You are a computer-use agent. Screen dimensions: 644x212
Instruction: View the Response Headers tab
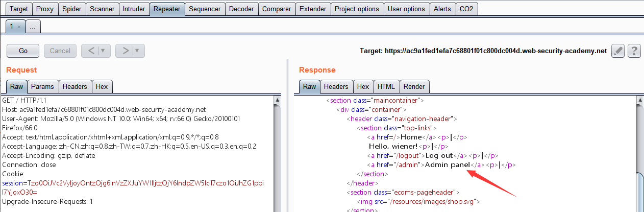[336, 86]
